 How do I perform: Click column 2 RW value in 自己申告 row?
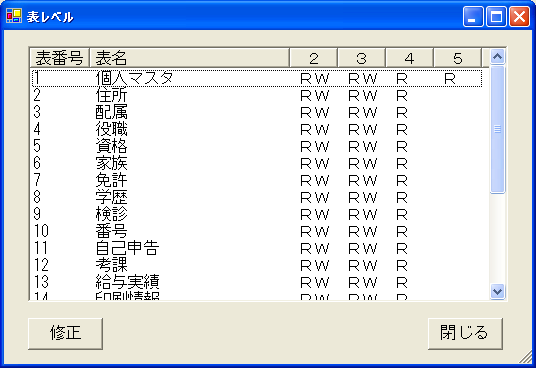(x=314, y=249)
